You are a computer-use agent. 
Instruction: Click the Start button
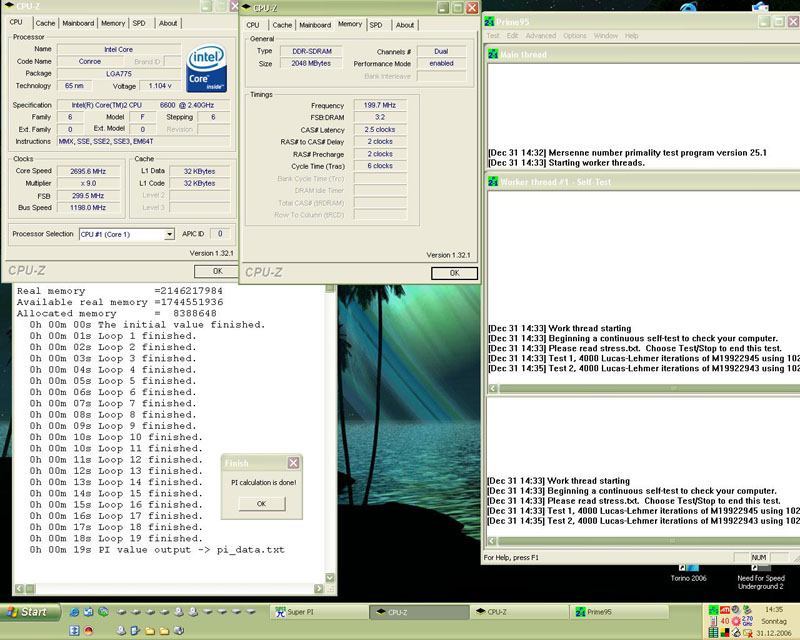pyautogui.click(x=30, y=612)
